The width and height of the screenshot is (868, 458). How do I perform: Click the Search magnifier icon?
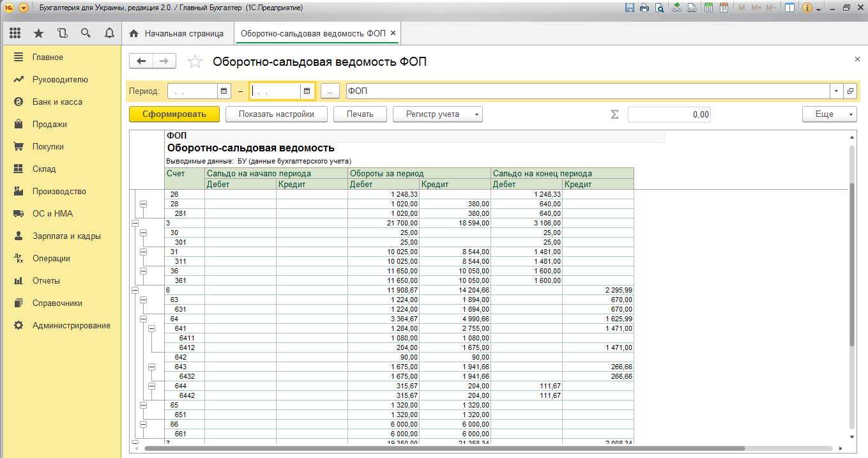tap(86, 33)
